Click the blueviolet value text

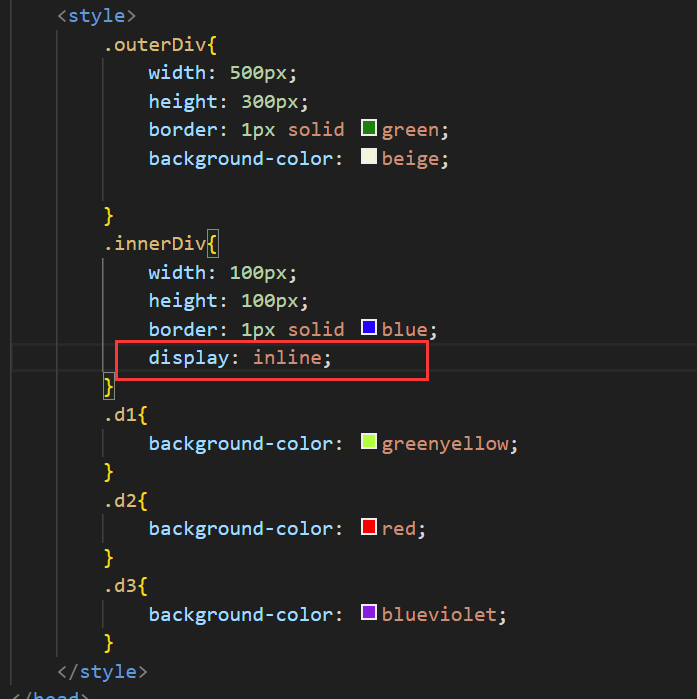(438, 614)
